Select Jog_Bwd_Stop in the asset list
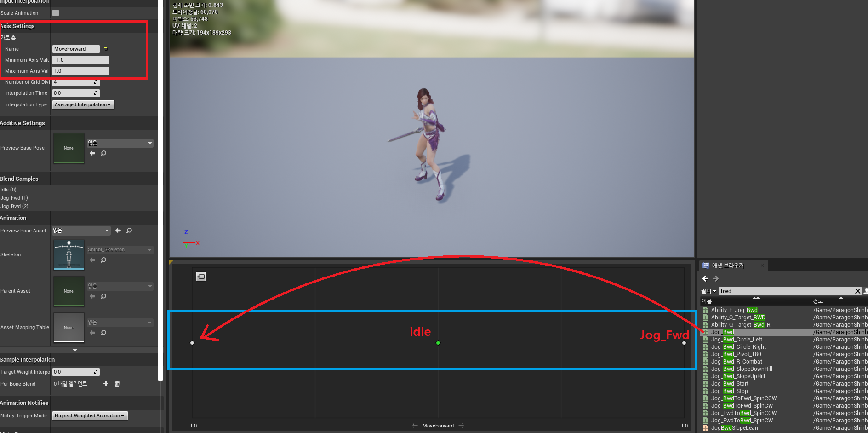Viewport: 868px width, 433px height. [x=730, y=391]
